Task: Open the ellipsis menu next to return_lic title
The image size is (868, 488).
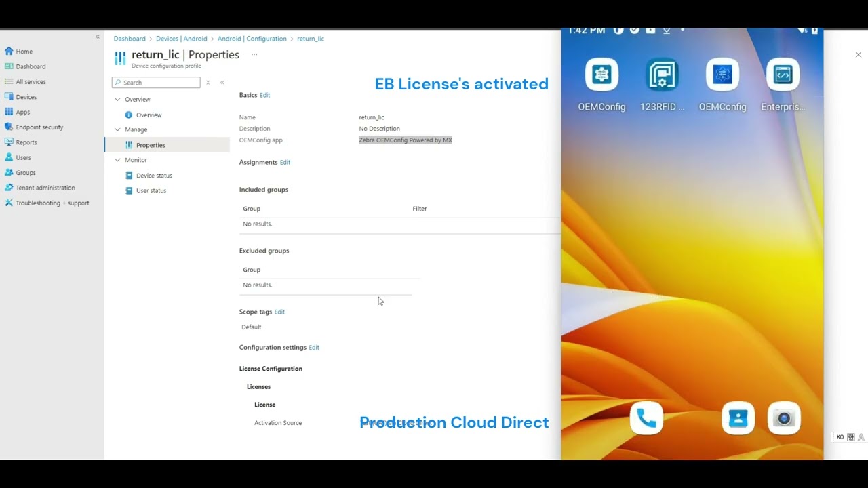Action: tap(254, 54)
